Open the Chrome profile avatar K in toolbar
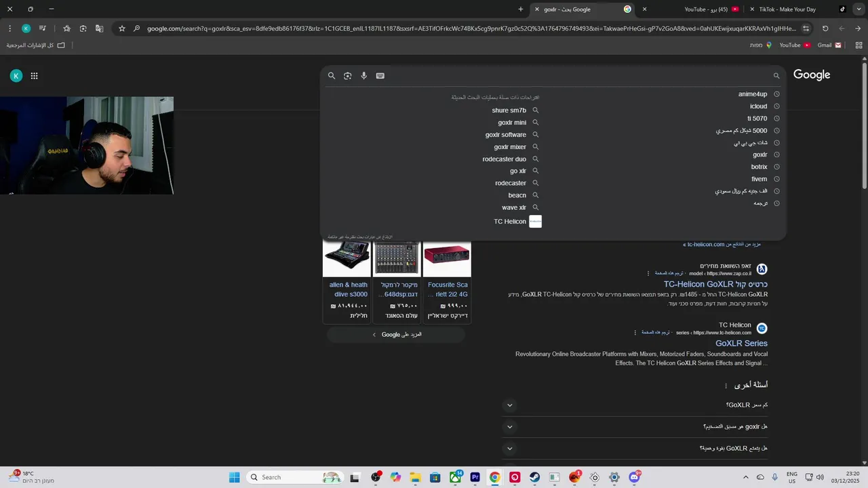868x488 pixels. pos(26,28)
